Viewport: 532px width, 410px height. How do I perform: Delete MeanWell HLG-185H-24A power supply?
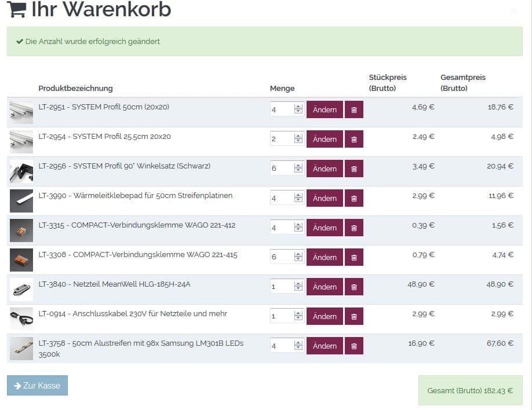click(354, 287)
